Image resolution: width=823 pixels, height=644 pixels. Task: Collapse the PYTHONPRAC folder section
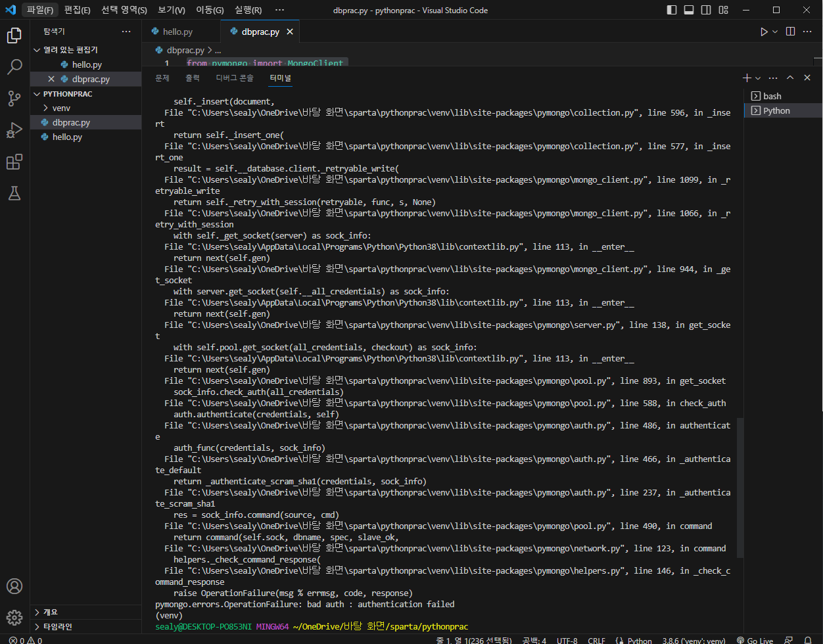click(85, 94)
